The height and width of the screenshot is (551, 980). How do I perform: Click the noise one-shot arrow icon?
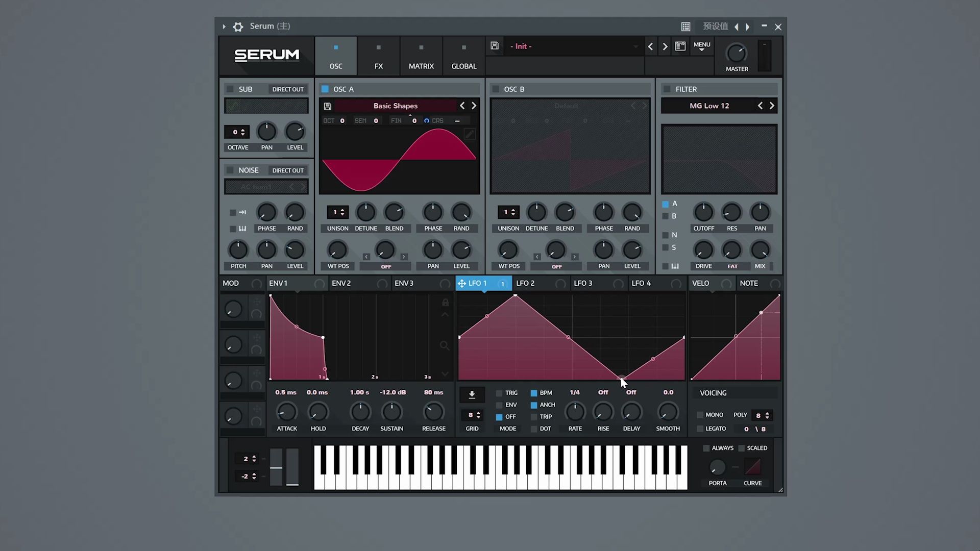(242, 212)
